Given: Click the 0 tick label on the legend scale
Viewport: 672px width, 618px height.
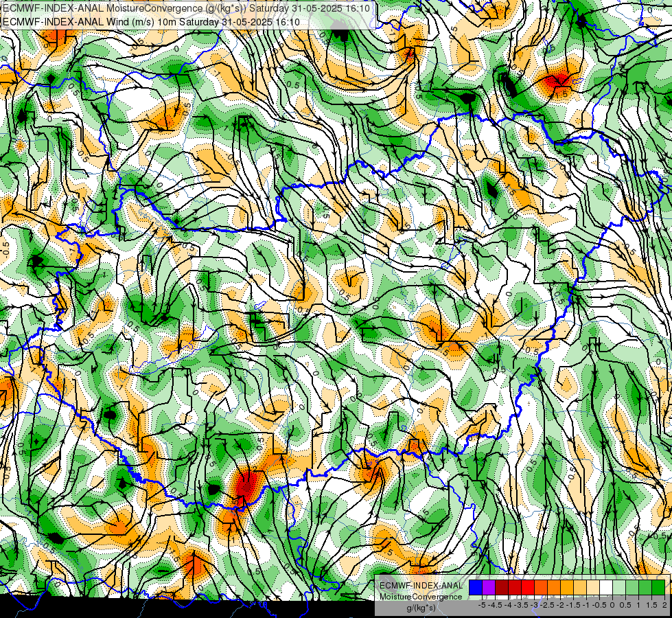Looking at the screenshot, I should (612, 605).
